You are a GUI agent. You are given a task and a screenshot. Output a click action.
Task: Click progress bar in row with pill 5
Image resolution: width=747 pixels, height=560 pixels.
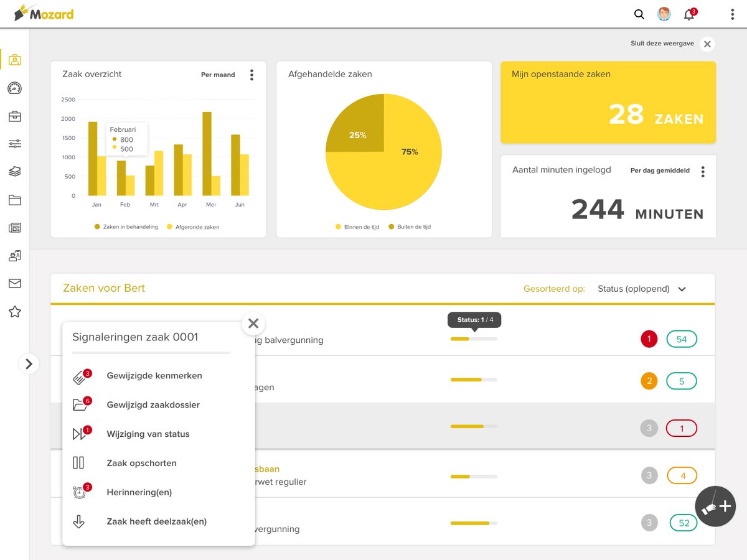point(474,380)
